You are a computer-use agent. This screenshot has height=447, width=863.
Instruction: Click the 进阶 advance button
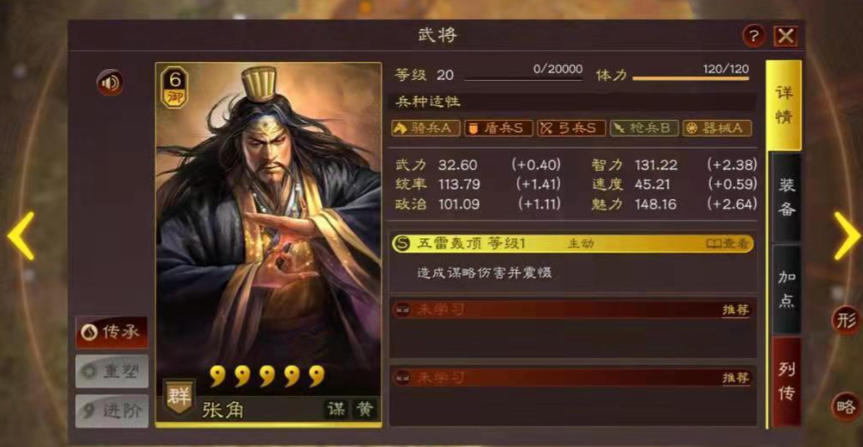(x=112, y=411)
